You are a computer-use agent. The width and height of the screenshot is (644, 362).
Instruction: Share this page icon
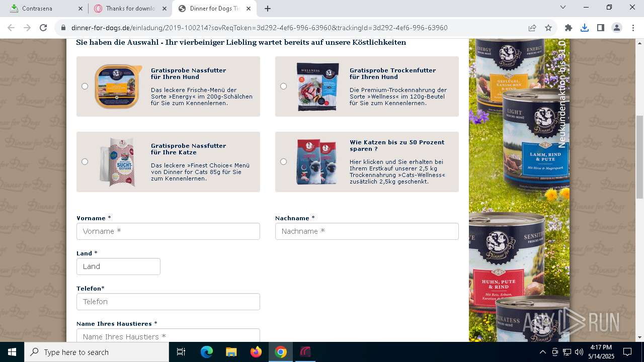pos(532,28)
